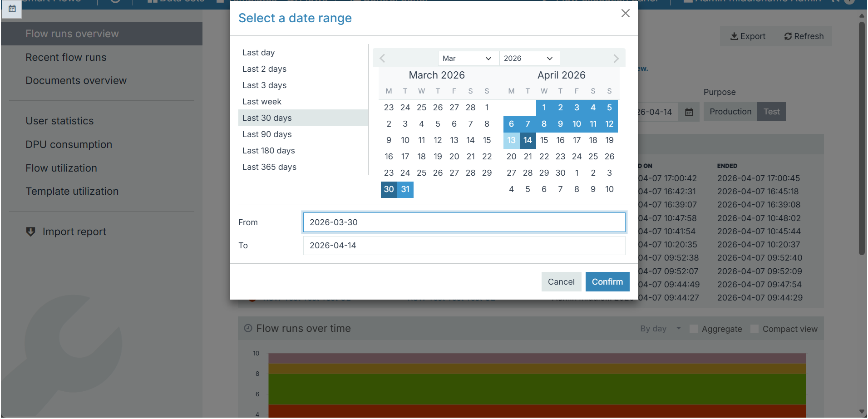Expand the By day grouping dropdown
Screen dimensions: 868x419
661,329
